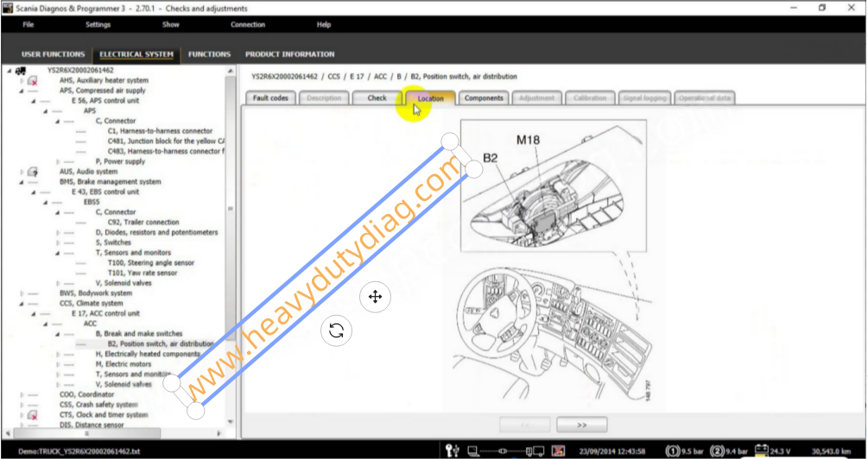Click the Scania Diagnos application title icon
The height and width of the screenshot is (459, 868).
tap(7, 8)
